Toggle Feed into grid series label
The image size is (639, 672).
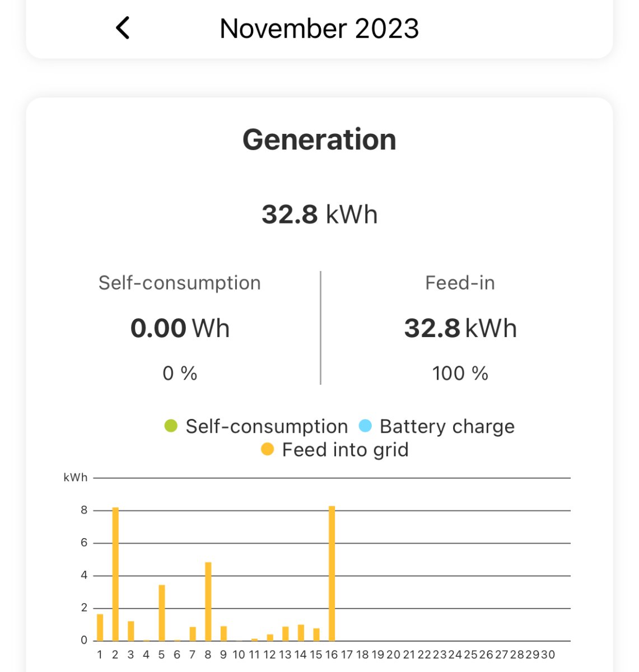point(345,450)
